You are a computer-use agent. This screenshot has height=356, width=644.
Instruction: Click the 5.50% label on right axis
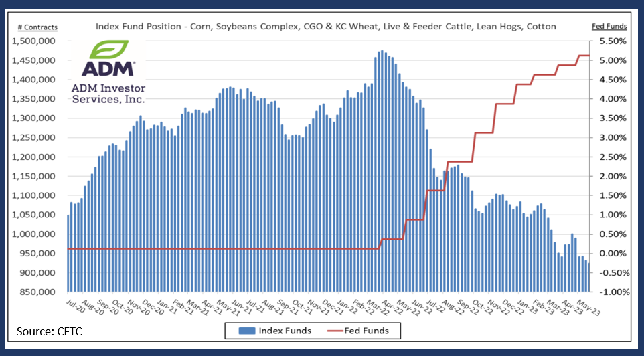coord(611,41)
